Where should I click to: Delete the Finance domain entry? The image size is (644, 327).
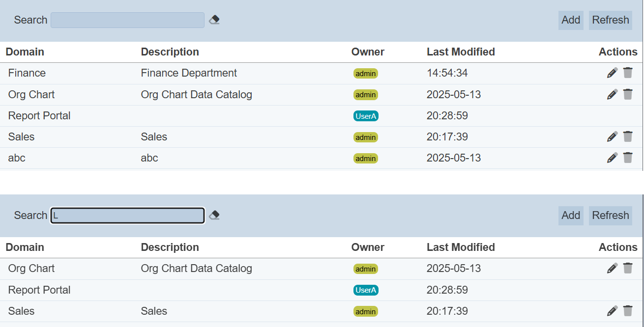coord(628,73)
